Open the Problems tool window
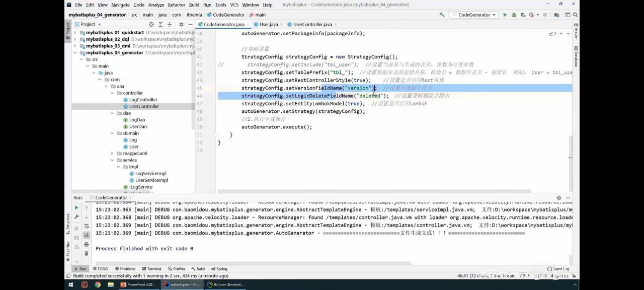644x290 pixels. click(125, 269)
